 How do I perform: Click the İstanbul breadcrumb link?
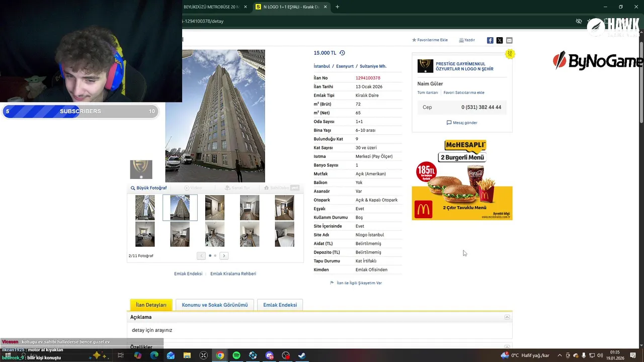coord(322,66)
